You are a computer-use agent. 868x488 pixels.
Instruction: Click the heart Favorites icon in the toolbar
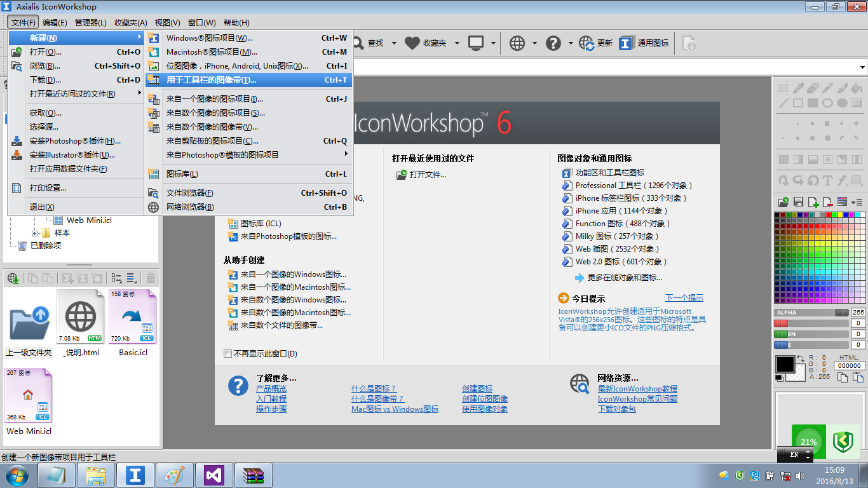[412, 43]
